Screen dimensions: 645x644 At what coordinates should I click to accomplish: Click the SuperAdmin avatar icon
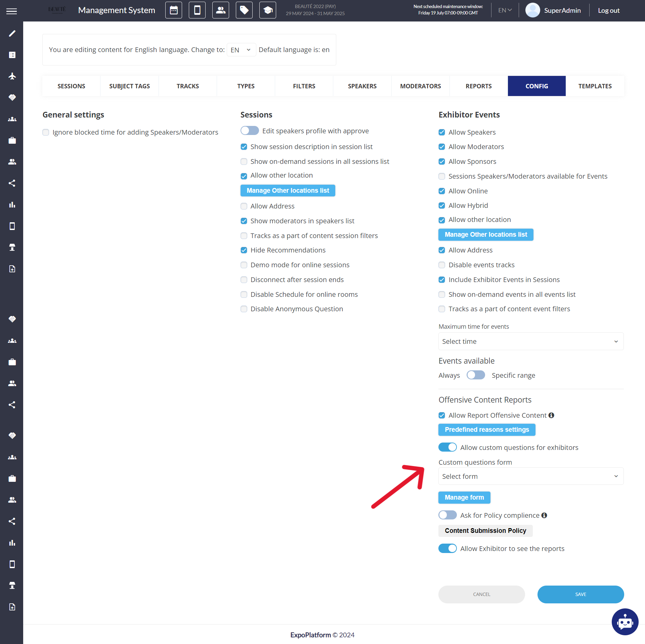(532, 10)
